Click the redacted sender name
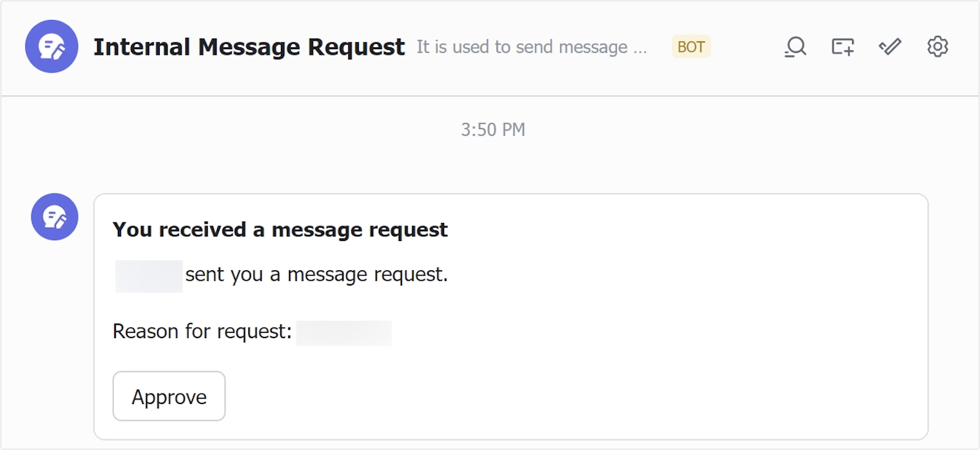Screen dimensions: 980x450 coord(148,275)
